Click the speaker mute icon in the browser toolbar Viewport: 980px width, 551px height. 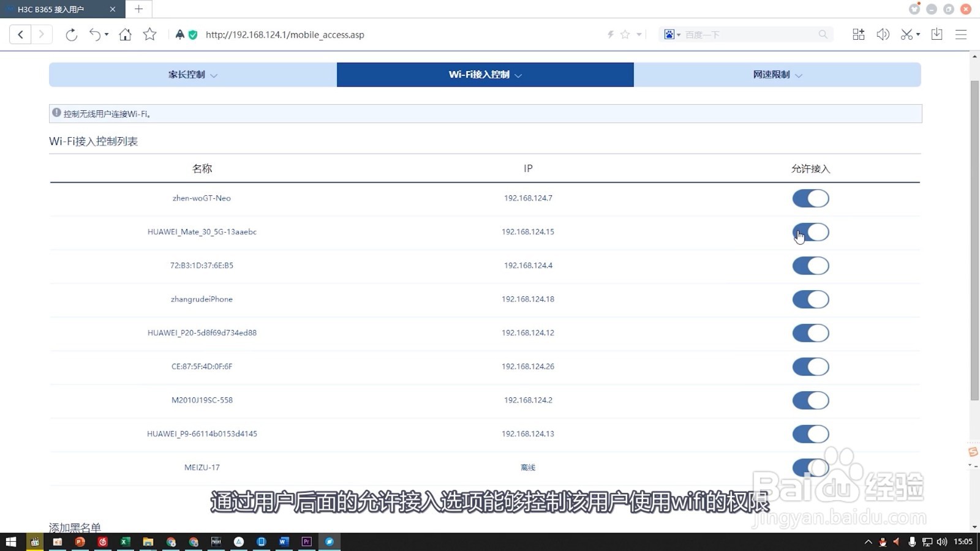pos(883,34)
